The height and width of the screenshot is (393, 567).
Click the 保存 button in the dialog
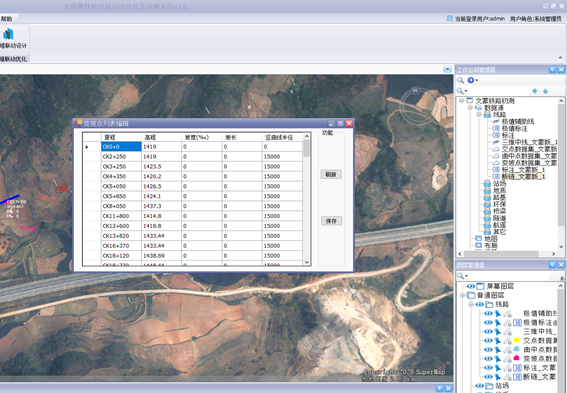coord(331,221)
